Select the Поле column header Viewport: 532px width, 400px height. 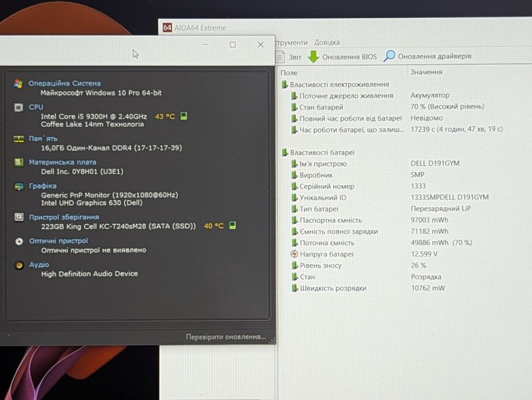[x=288, y=73]
